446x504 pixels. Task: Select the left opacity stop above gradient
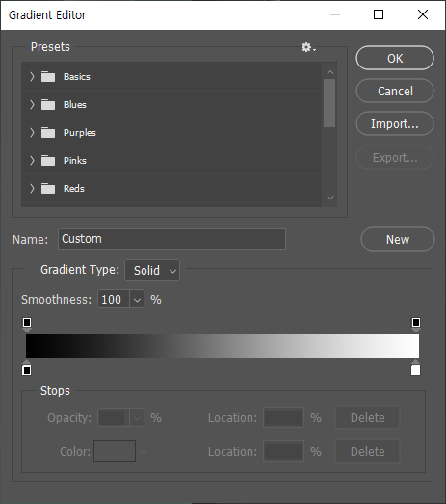[x=27, y=324]
